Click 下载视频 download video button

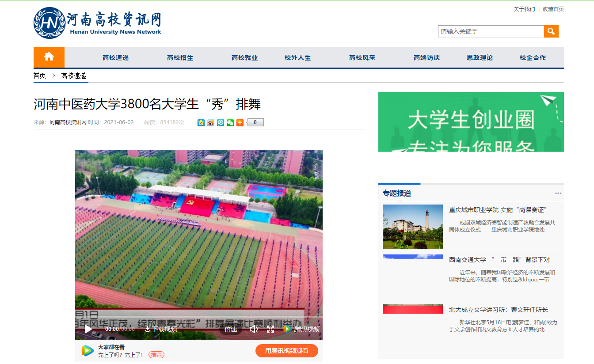click(161, 329)
